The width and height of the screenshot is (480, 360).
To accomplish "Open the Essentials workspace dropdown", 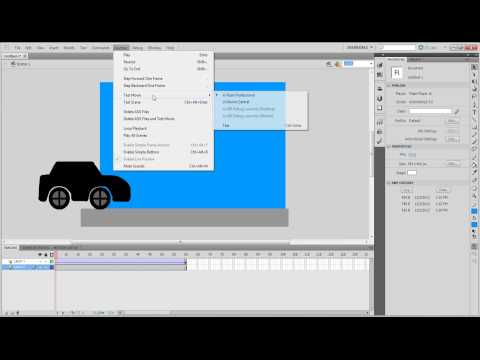I will click(360, 47).
